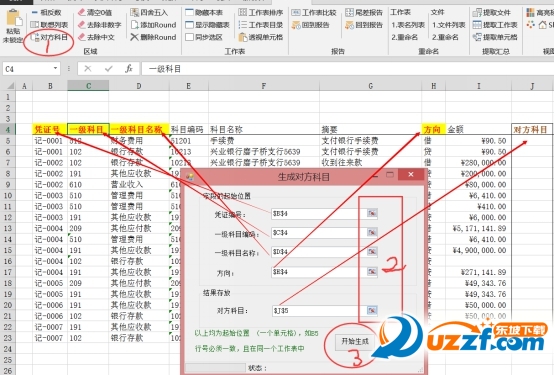This screenshot has width=555, height=375.
Task: Click the 相反数 ribbon command
Action: point(46,13)
